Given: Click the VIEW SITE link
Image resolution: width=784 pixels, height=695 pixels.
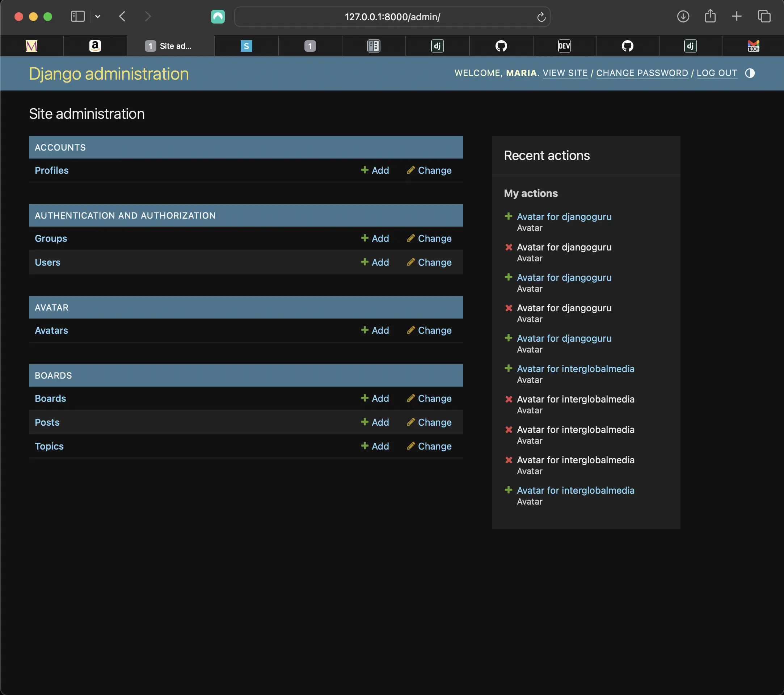Looking at the screenshot, I should pyautogui.click(x=565, y=73).
